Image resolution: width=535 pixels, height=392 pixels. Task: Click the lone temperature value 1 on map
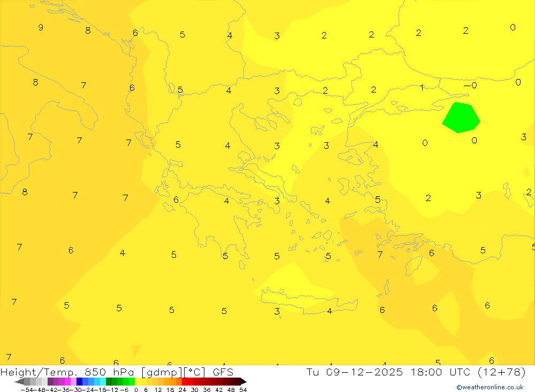click(x=422, y=88)
